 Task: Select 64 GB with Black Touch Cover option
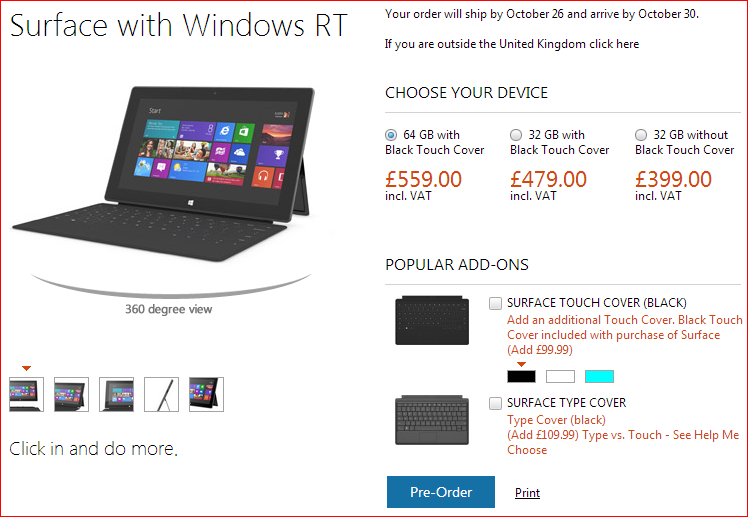coord(391,135)
